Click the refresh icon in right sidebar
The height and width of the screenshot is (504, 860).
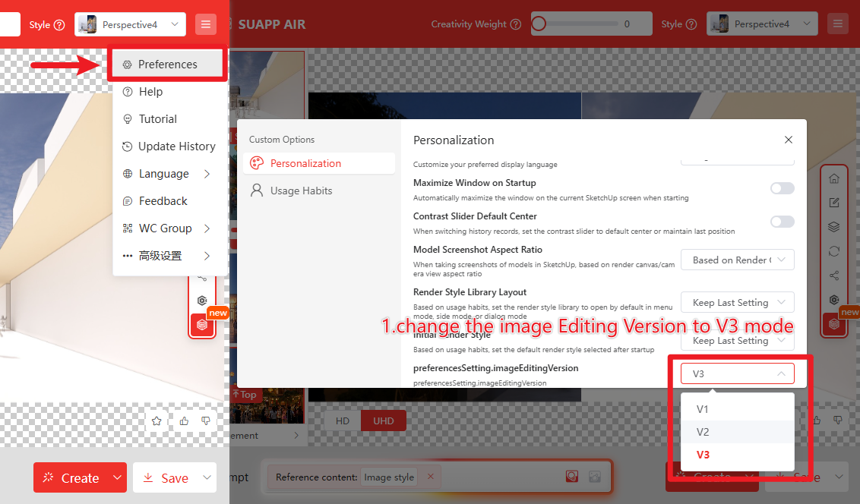pos(833,251)
